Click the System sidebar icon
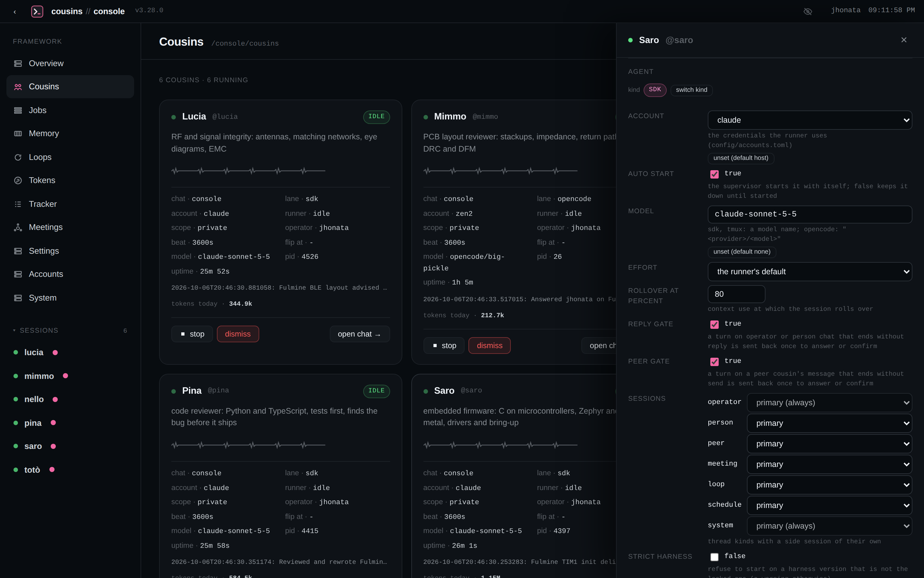This screenshot has height=578, width=924. point(18,298)
